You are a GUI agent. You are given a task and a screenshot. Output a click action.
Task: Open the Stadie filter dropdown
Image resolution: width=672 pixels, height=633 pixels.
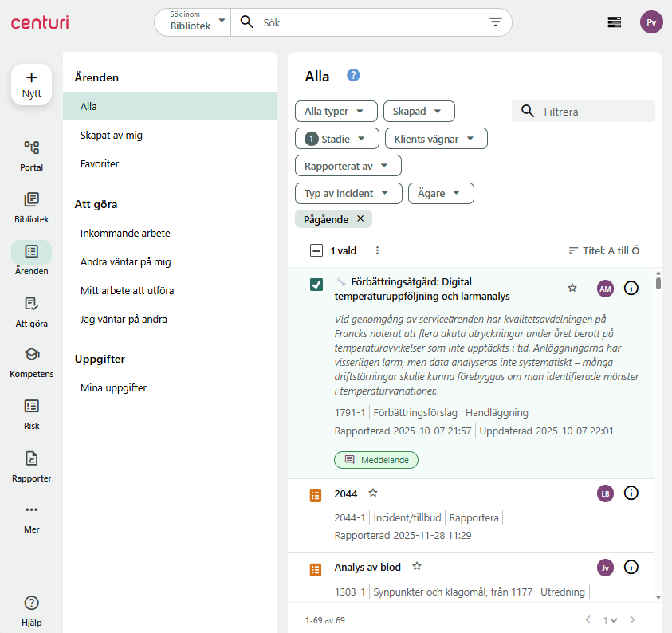pos(336,139)
